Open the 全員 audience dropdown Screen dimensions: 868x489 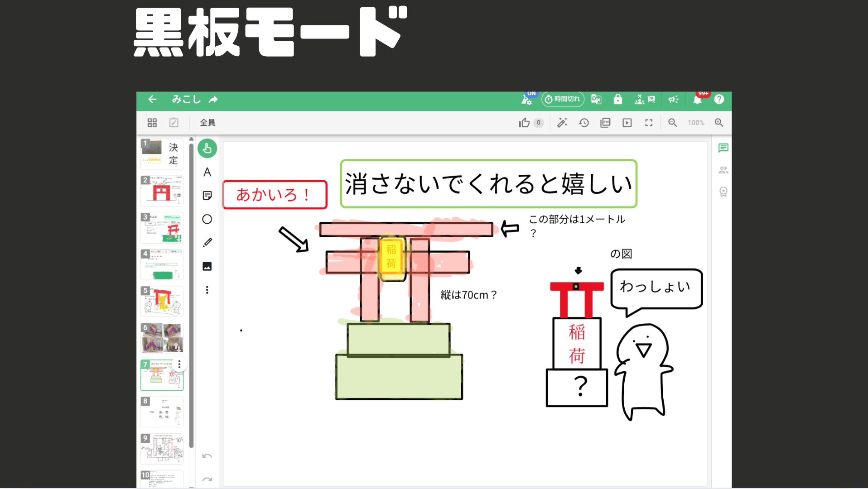[x=207, y=122]
